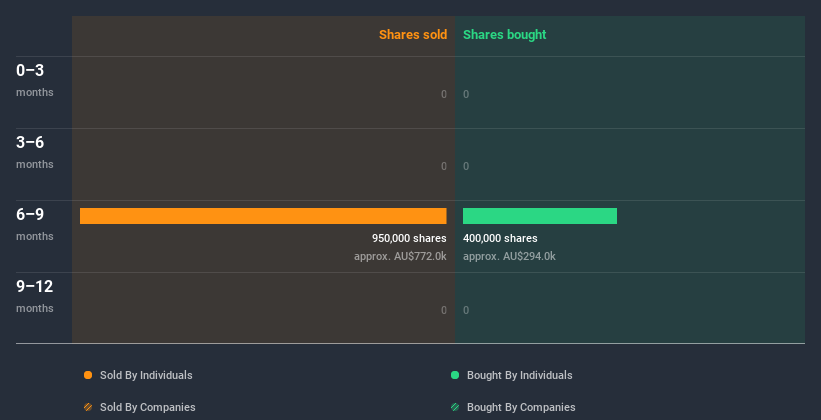Select the 9–12 months row label
The image size is (821, 420).
pyautogui.click(x=35, y=296)
